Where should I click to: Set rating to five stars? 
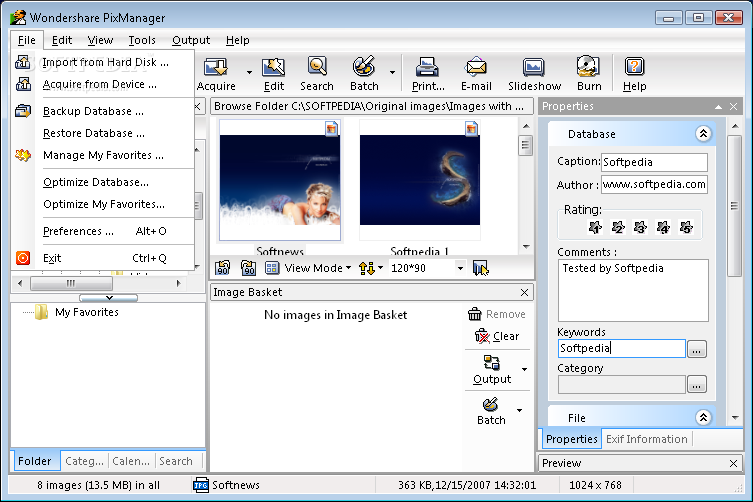686,227
